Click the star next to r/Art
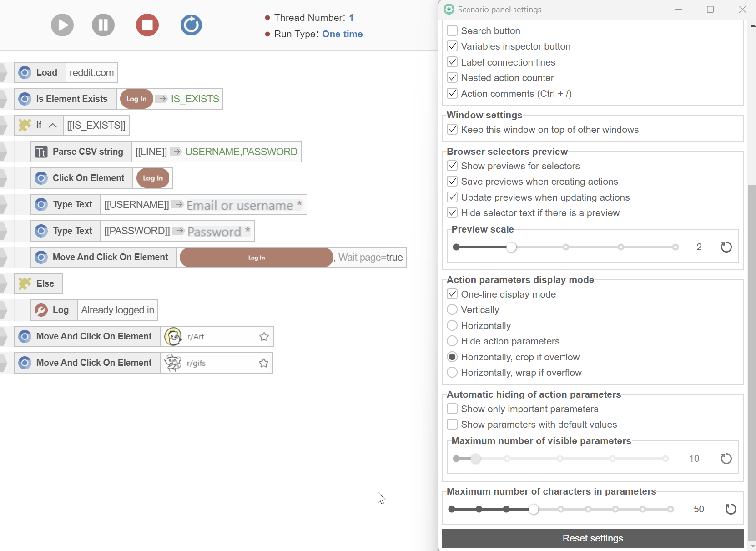The image size is (756, 551). pos(264,337)
